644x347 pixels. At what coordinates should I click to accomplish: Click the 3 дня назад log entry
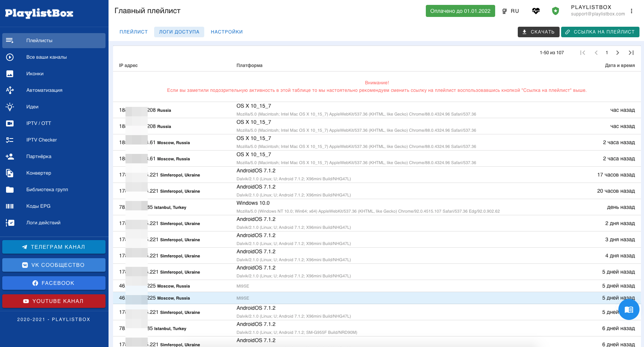(x=377, y=239)
